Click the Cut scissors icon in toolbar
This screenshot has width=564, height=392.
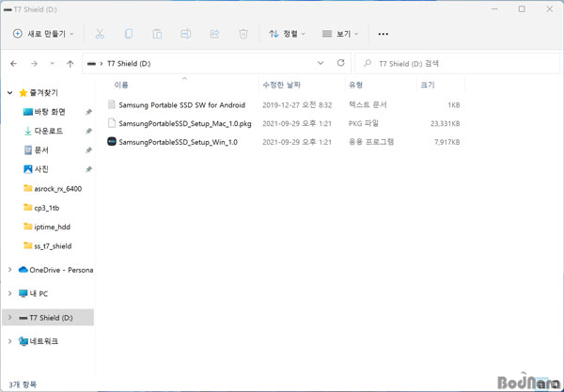pos(100,34)
